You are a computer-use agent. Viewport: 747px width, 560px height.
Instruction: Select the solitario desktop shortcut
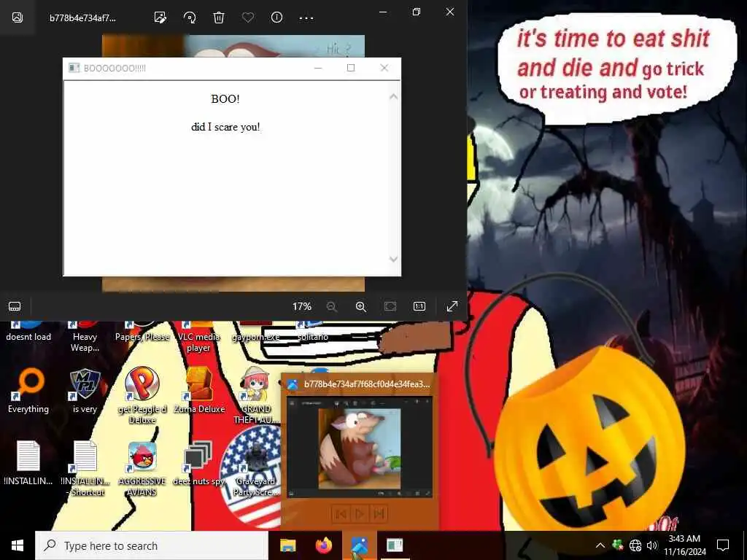point(312,330)
